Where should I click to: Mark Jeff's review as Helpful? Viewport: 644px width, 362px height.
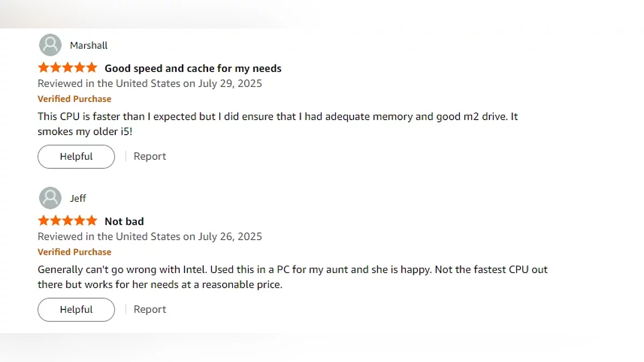pos(76,309)
